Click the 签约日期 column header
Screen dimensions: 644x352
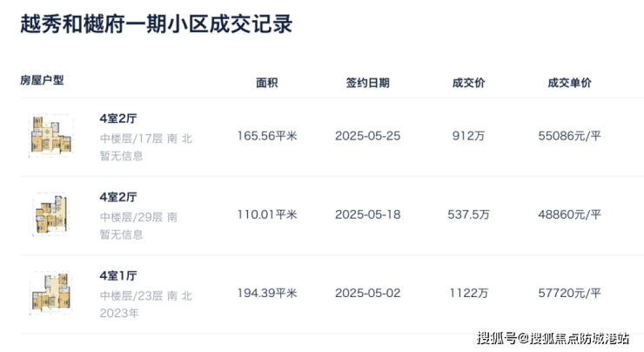[x=367, y=84]
